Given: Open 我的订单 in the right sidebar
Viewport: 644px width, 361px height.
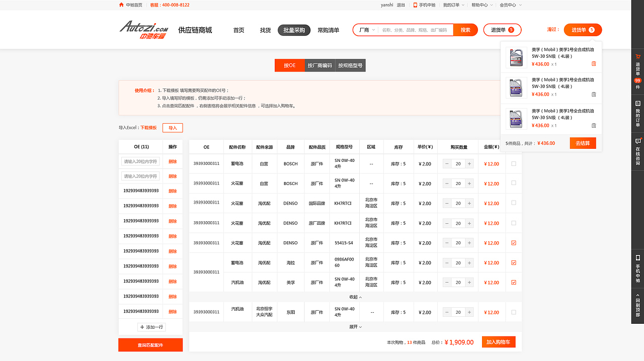Looking at the screenshot, I should point(638,114).
